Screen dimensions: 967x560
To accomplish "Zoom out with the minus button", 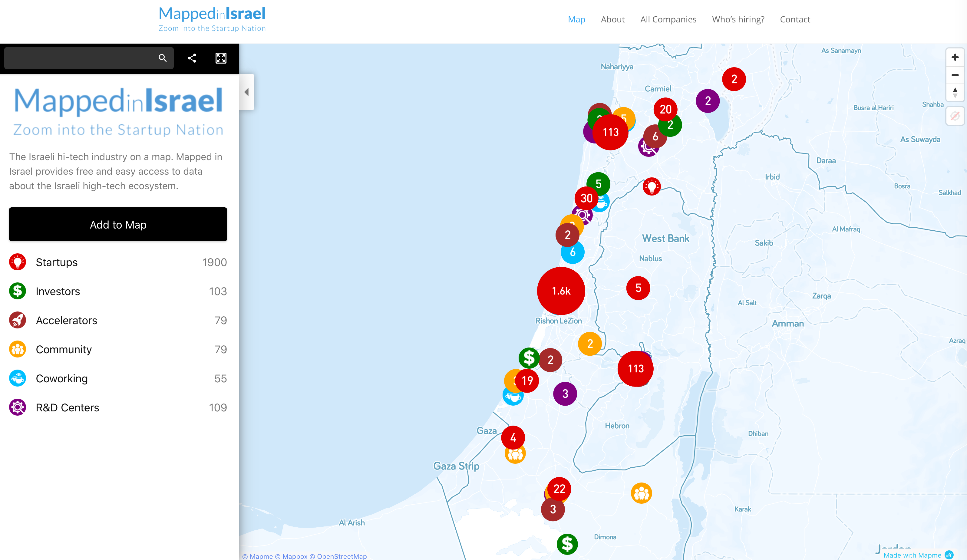I will click(x=955, y=75).
